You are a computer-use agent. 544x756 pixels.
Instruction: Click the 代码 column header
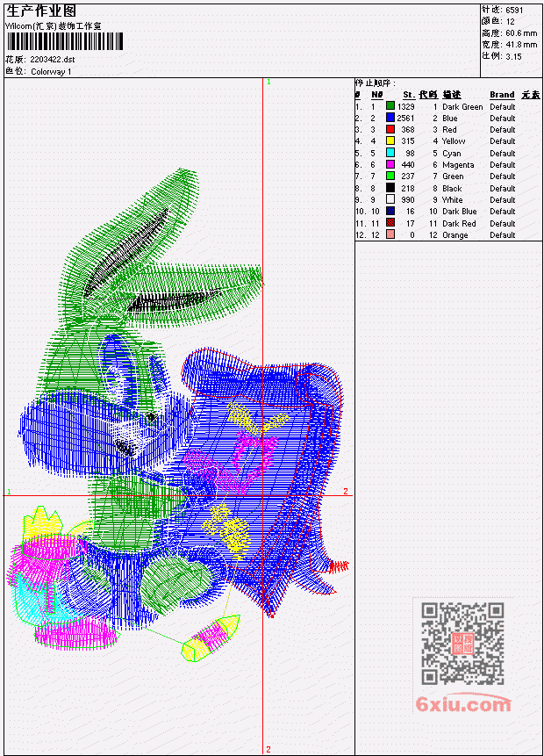(x=428, y=95)
